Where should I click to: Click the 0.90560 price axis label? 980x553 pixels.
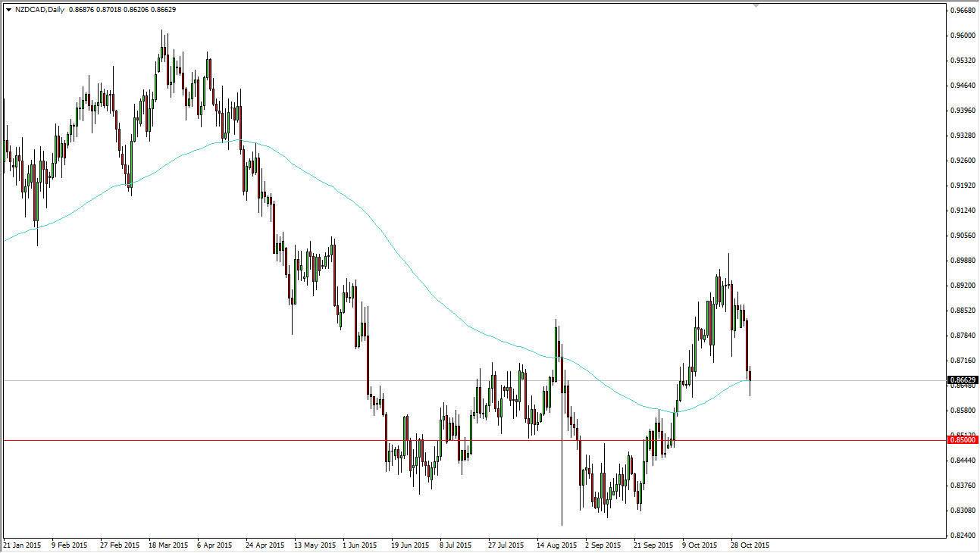961,236
